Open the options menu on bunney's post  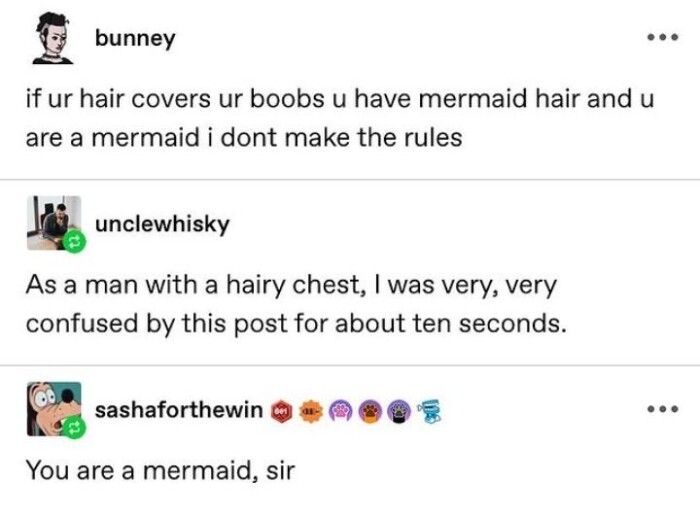pyautogui.click(x=663, y=37)
